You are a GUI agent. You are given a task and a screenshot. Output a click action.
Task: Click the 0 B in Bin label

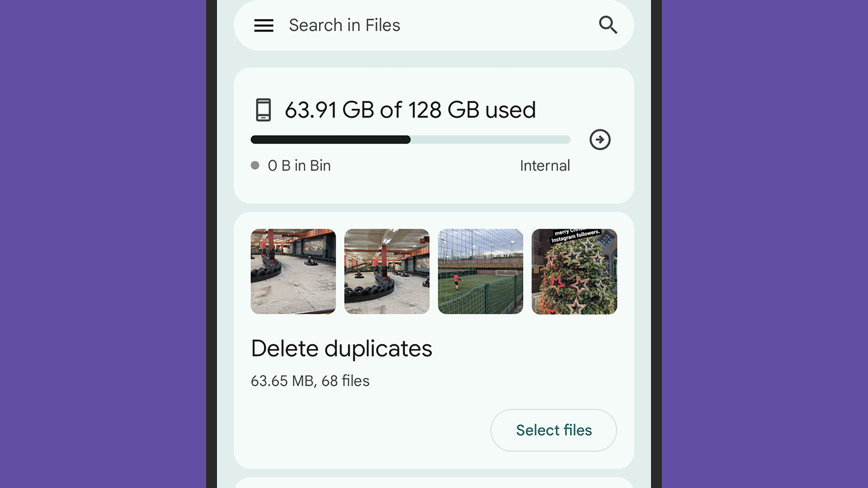tap(299, 165)
